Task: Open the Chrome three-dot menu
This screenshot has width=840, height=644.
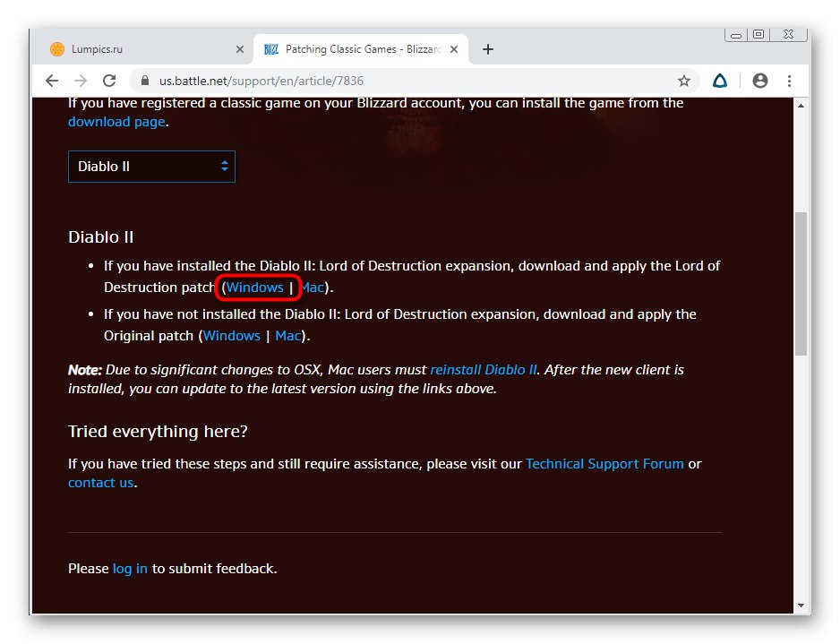Action: click(789, 81)
